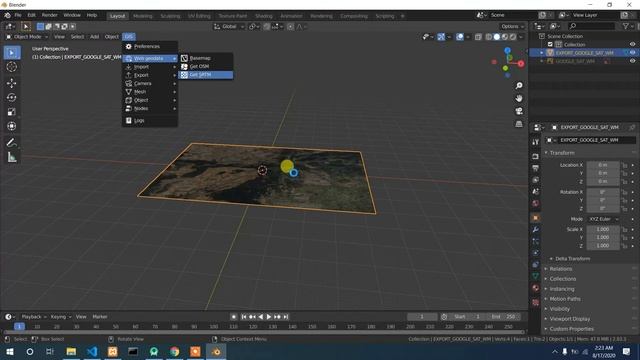
Task: Open Preferences in the GIS menu
Action: click(x=150, y=47)
